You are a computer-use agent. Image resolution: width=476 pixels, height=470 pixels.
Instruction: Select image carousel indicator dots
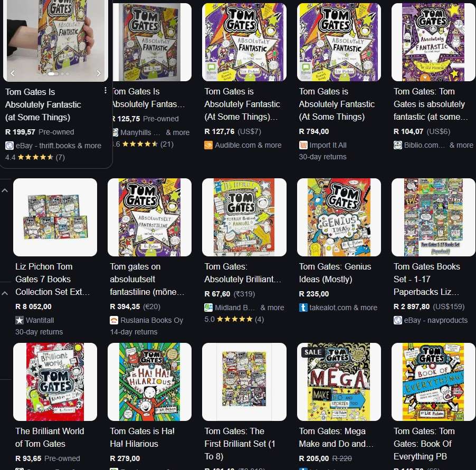(58, 74)
